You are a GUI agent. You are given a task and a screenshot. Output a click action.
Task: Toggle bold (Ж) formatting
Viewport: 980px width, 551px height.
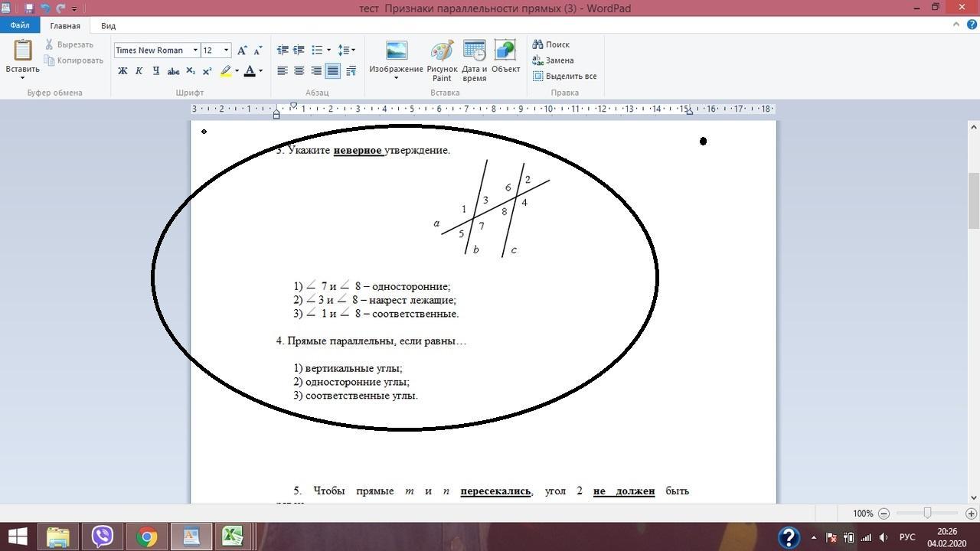(122, 71)
